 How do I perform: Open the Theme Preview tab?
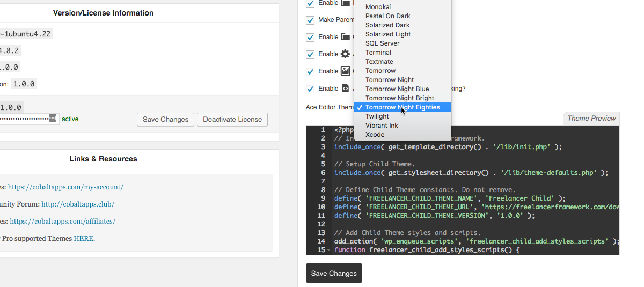pyautogui.click(x=591, y=119)
